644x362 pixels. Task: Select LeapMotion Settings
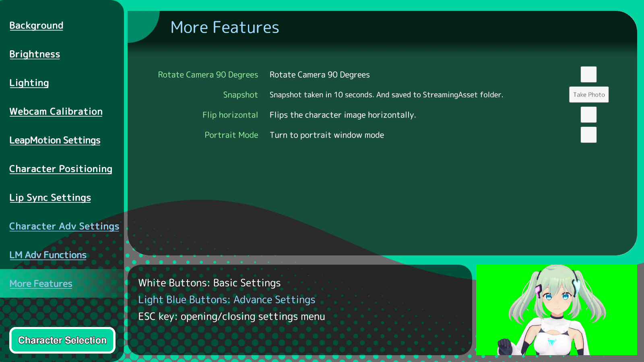tap(55, 140)
